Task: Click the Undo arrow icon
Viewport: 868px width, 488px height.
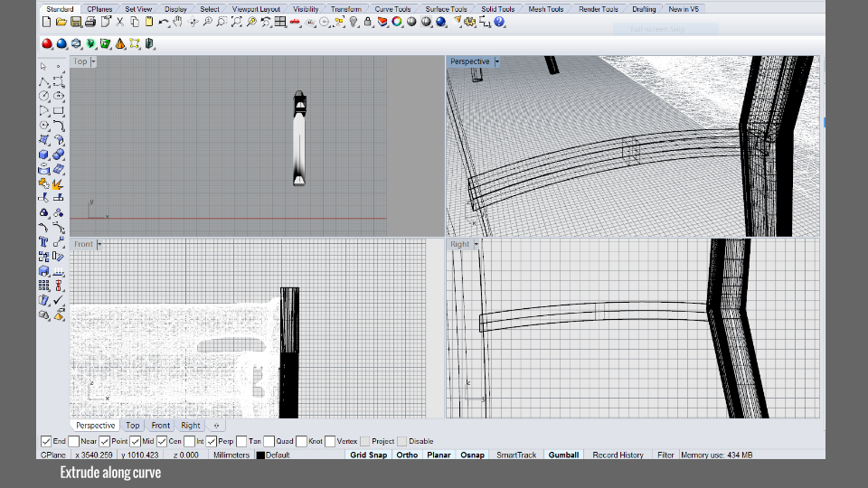Action: coord(163,22)
